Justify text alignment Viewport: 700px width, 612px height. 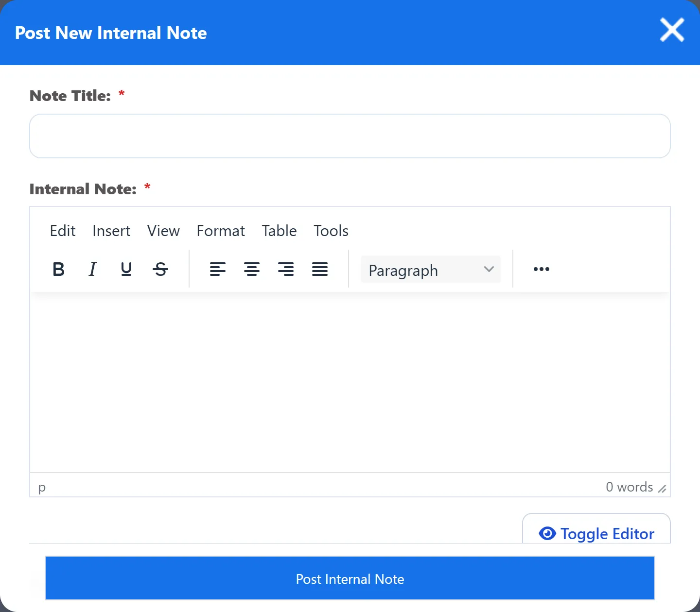(320, 269)
